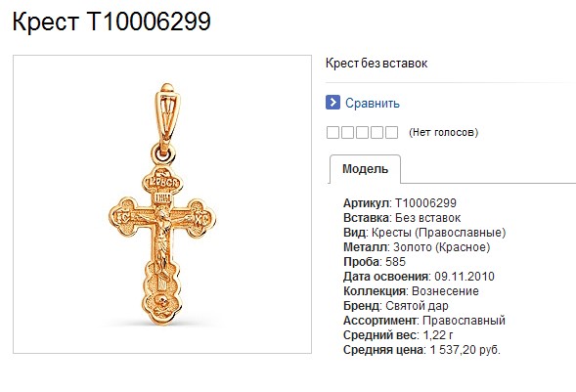The image size is (576, 392).
Task: Rate with the first star box
Action: 332,133
